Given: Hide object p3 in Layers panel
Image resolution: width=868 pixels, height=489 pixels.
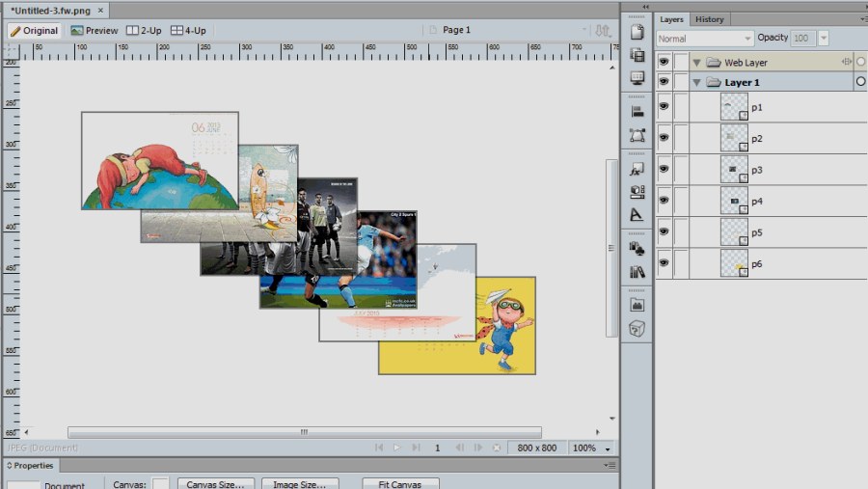Looking at the screenshot, I should tap(664, 169).
